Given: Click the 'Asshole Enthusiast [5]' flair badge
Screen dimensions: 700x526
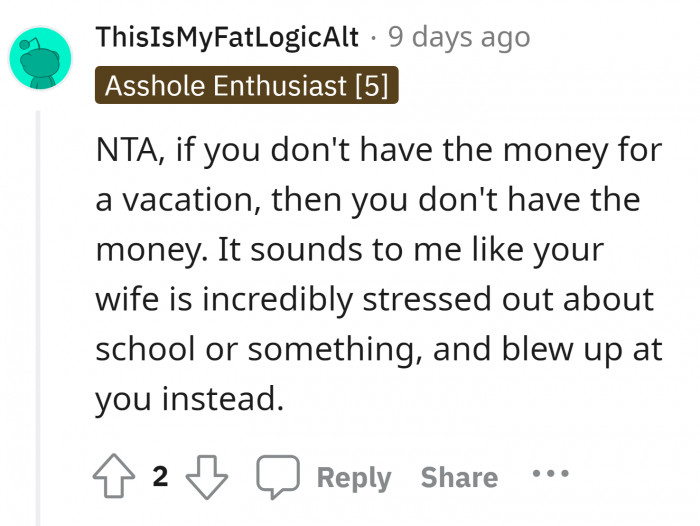Looking at the screenshot, I should [246, 84].
